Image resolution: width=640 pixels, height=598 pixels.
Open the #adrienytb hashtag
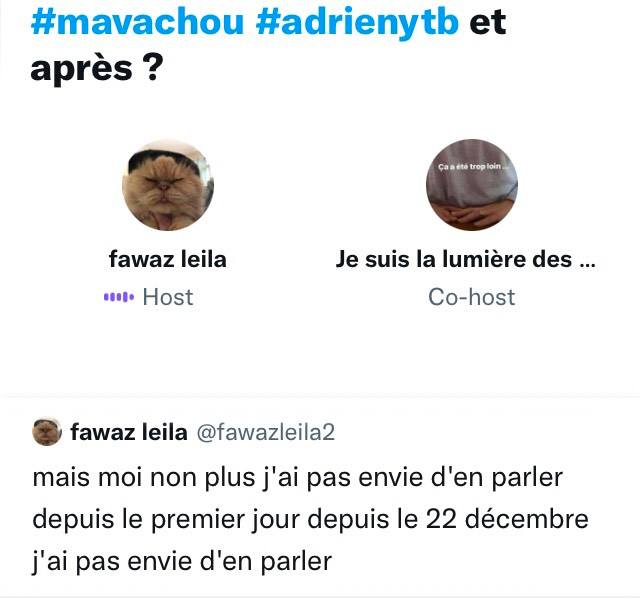pyautogui.click(x=358, y=23)
